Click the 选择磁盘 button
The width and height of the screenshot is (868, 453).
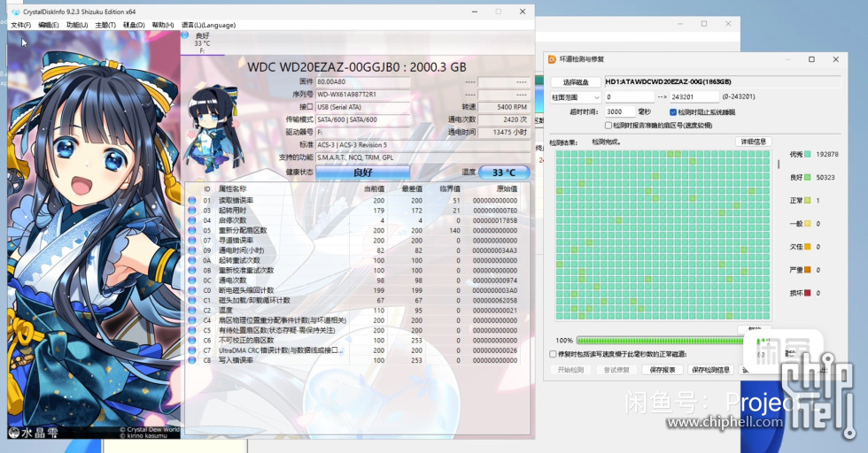point(576,82)
